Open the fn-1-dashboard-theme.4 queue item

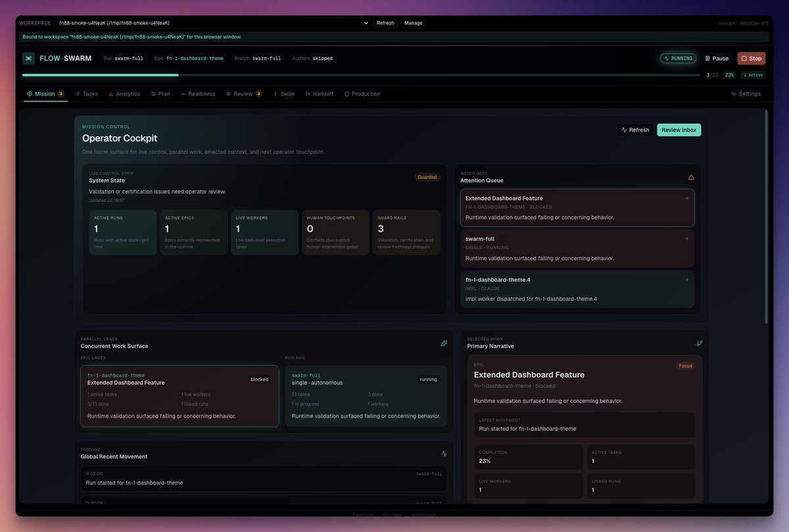(x=577, y=289)
